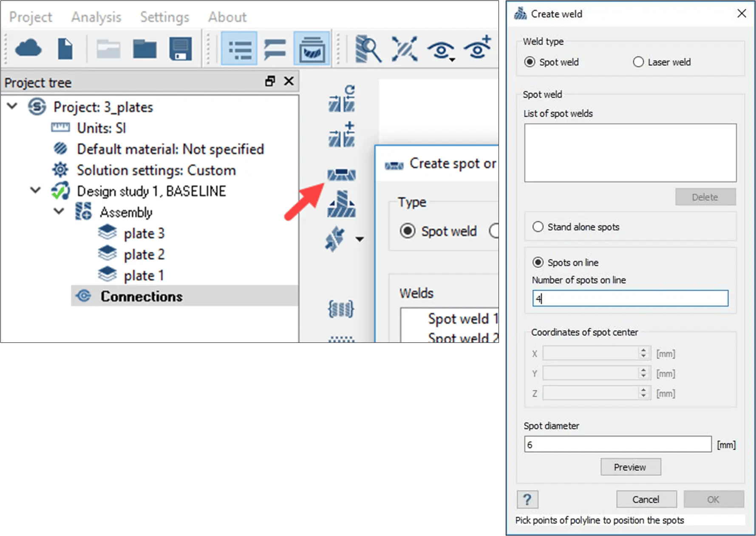Click the open folder icon
756x536 pixels.
pos(144,48)
